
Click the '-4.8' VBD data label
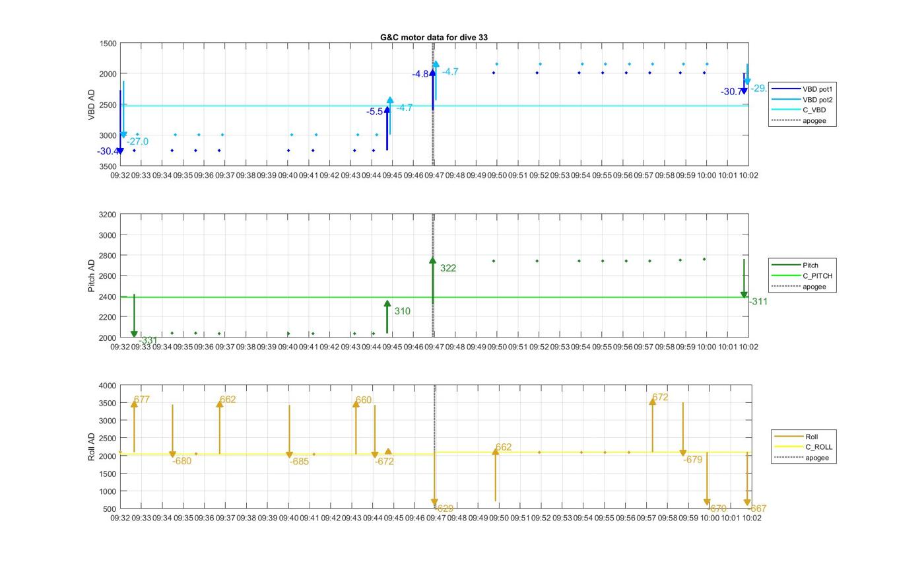(x=420, y=75)
